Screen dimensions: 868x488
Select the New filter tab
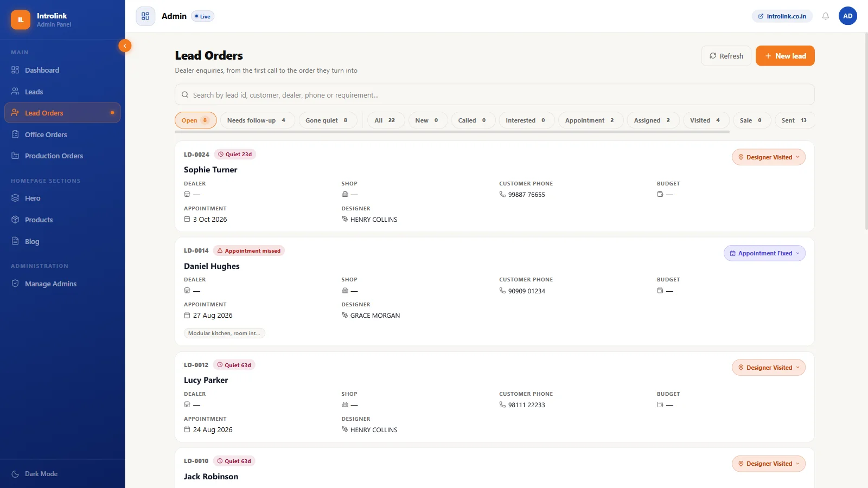point(427,120)
